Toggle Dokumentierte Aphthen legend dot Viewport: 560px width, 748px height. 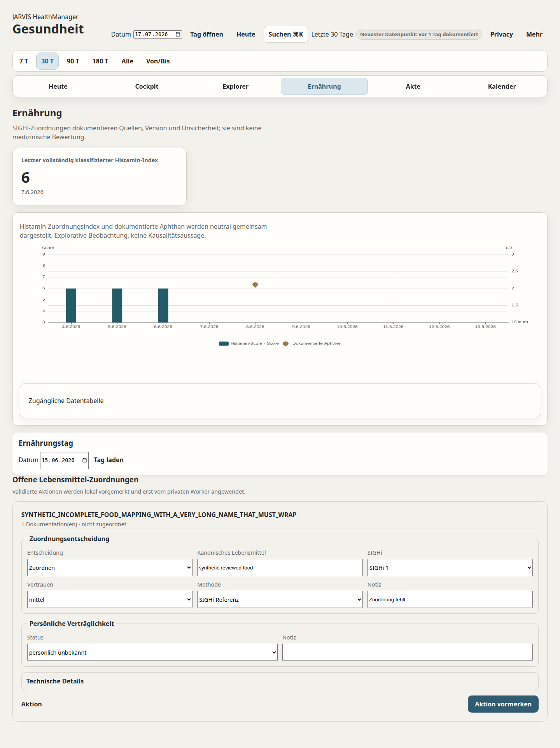pos(285,343)
